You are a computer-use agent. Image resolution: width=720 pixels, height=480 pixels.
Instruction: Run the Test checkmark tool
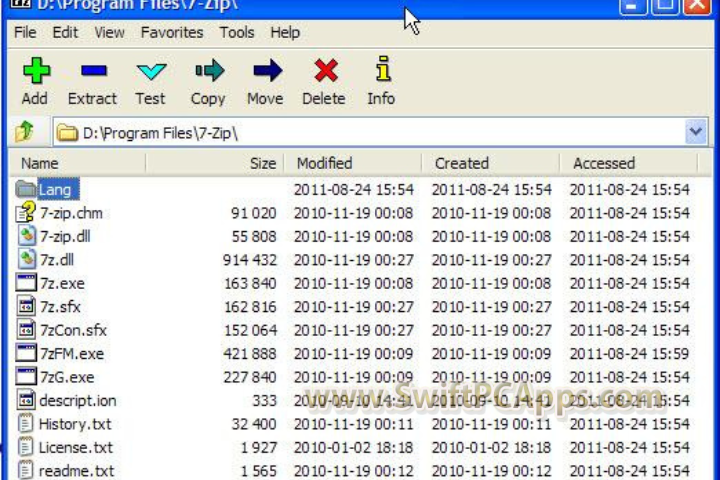click(151, 72)
